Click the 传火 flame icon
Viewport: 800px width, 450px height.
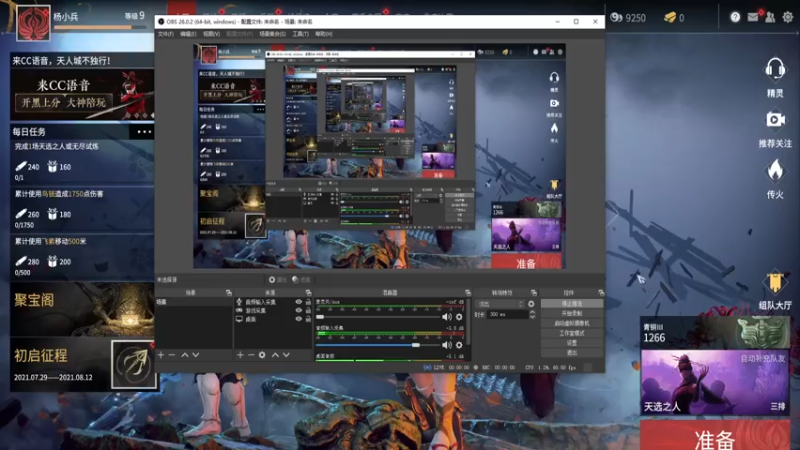775,171
